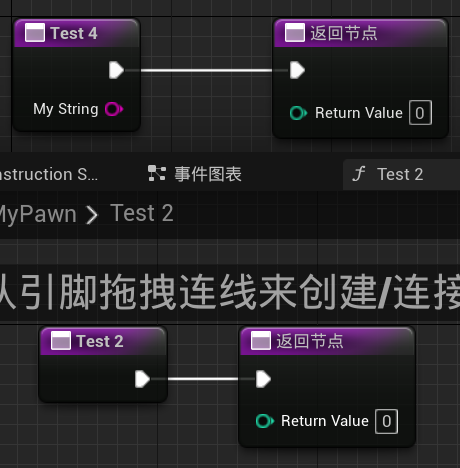The image size is (460, 468).
Task: Click the MyPawn breadcrumb link
Action: [38, 214]
